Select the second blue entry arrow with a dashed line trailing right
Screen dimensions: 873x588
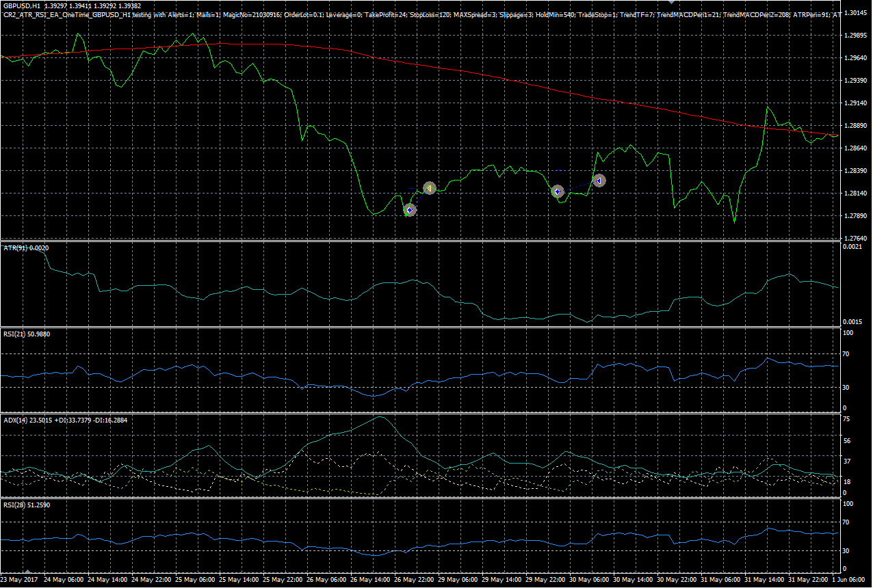tap(557, 191)
